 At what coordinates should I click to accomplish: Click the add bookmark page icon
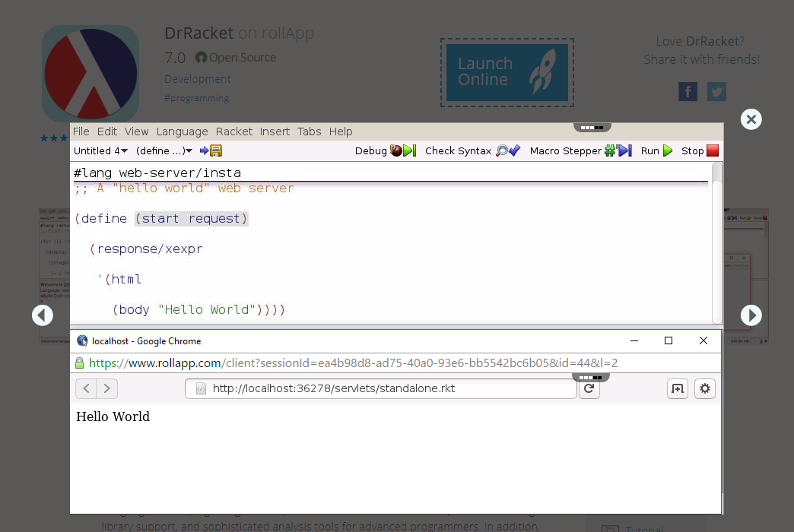coord(678,389)
